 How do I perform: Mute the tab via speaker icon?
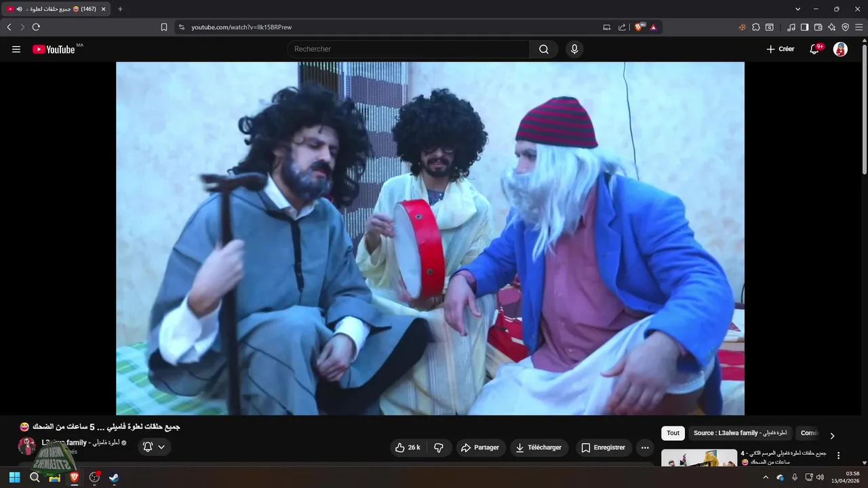[x=19, y=9]
